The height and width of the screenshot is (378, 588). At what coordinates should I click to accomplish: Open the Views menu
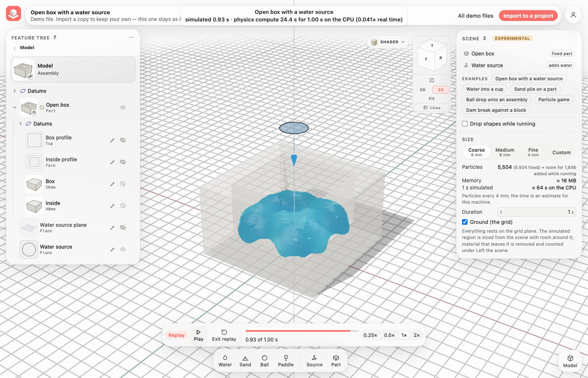click(x=432, y=108)
